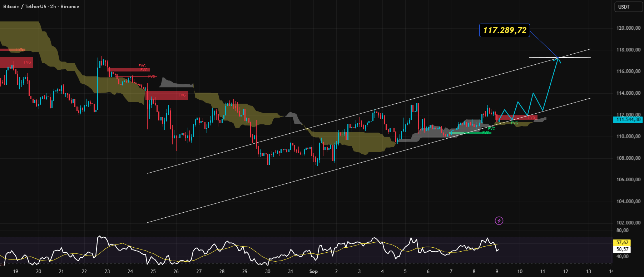Screen dimensions: 644x277
Task: Click date 19 on the time axis
Action: [x=16, y=271]
